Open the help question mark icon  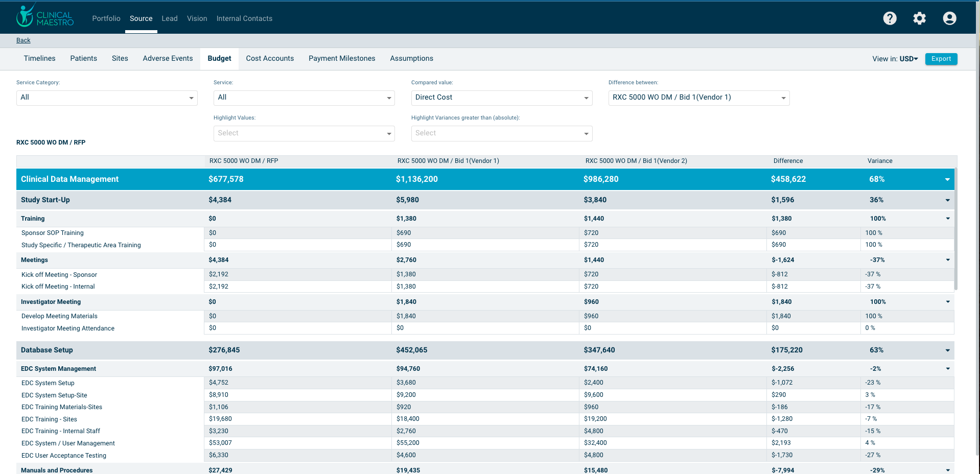pos(890,18)
